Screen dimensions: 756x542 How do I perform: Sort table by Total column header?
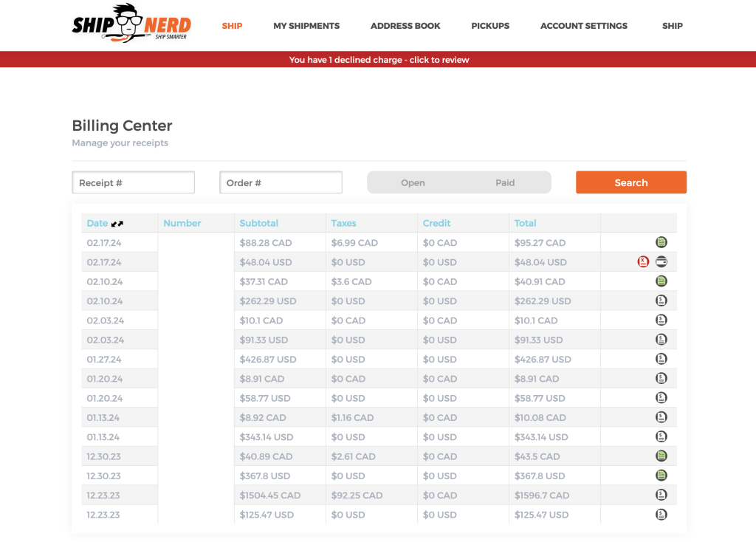pyautogui.click(x=526, y=223)
